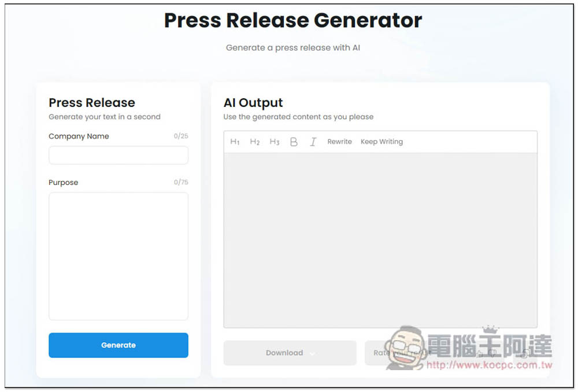Viewport: 578px width, 392px height.
Task: Click Keep Writing in editor toolbar
Action: [381, 142]
